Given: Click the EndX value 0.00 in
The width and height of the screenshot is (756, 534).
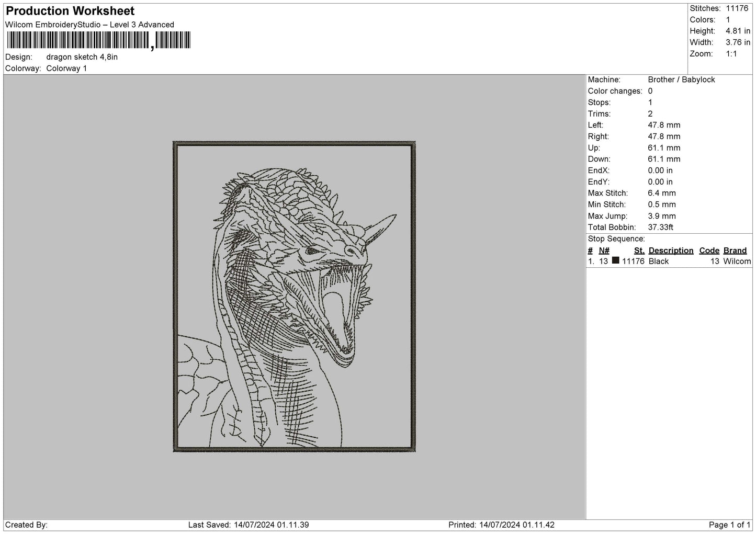Looking at the screenshot, I should click(x=660, y=171).
